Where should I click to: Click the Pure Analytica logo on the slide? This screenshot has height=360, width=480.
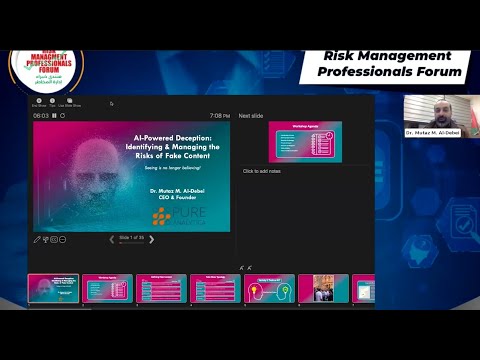pyautogui.click(x=179, y=216)
